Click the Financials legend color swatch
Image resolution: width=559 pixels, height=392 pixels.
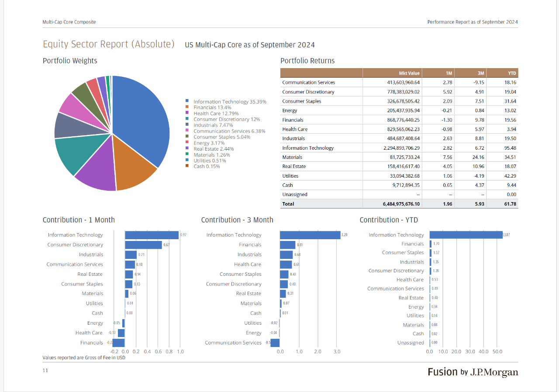187,107
